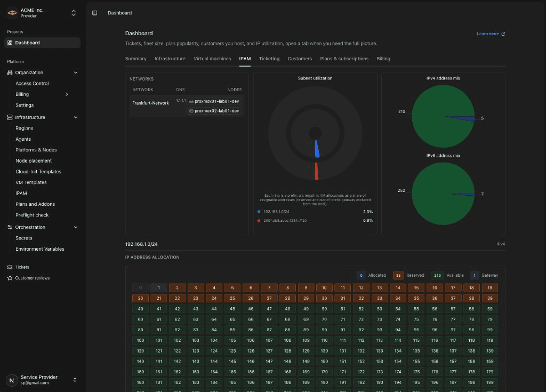Click the Organization building icon
The height and width of the screenshot is (392, 546).
[x=10, y=73]
